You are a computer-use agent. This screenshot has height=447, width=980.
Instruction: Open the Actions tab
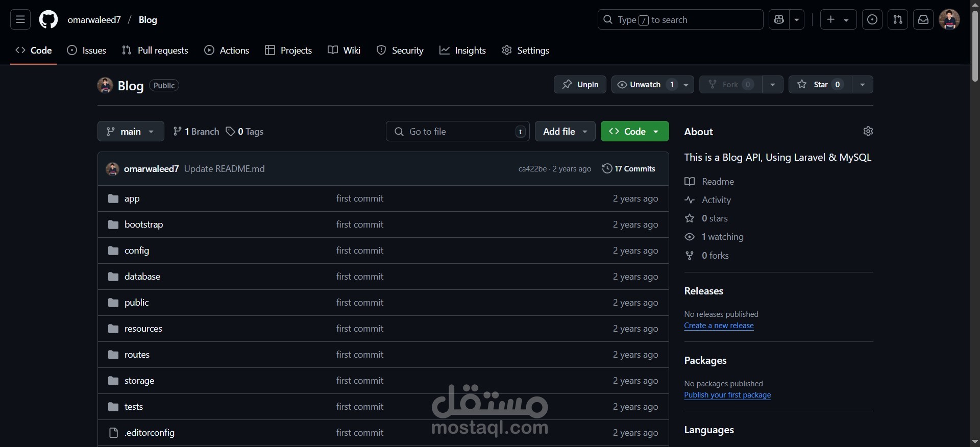click(x=227, y=50)
